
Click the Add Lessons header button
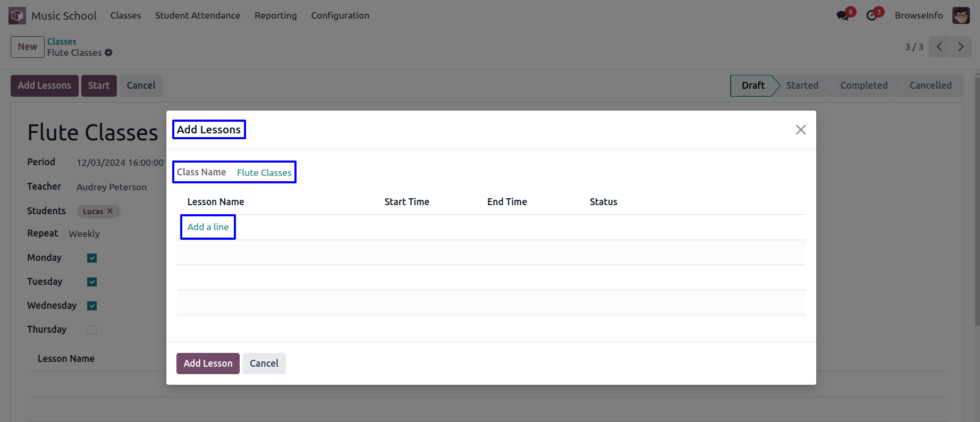tap(45, 86)
